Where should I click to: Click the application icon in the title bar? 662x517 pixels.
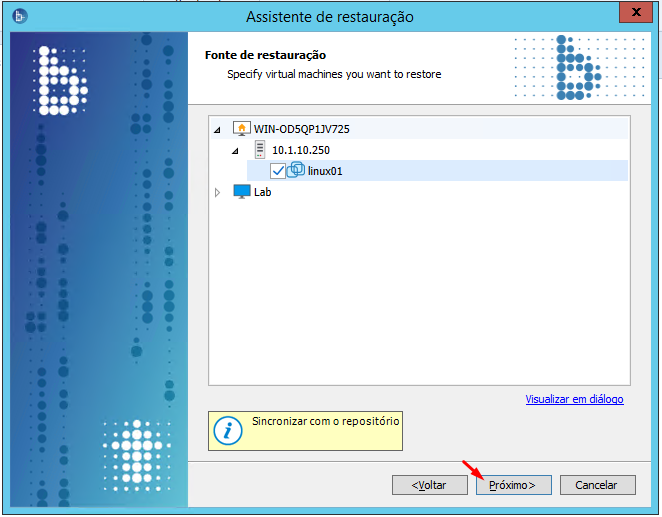pyautogui.click(x=20, y=16)
